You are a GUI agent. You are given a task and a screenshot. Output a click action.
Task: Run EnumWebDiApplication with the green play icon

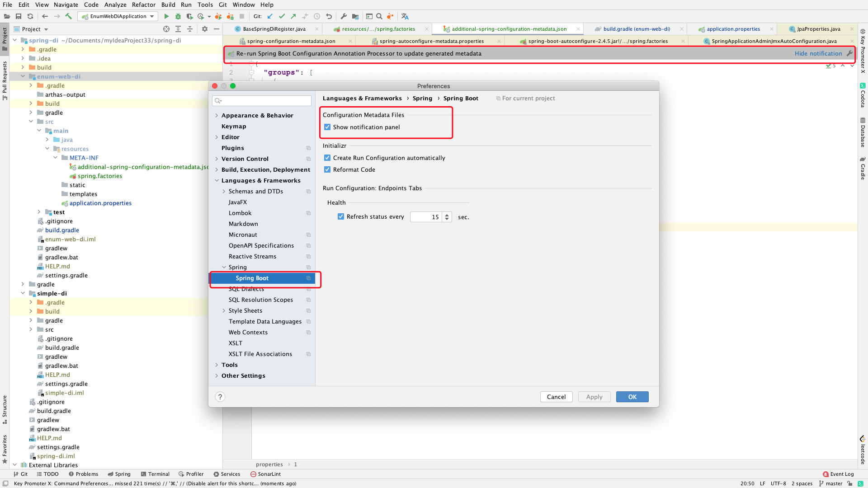[x=166, y=16]
